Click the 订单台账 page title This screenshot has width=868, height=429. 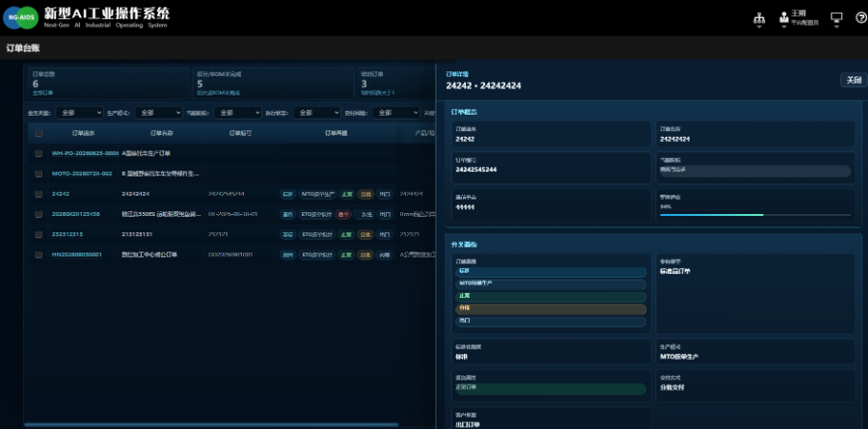pyautogui.click(x=23, y=48)
